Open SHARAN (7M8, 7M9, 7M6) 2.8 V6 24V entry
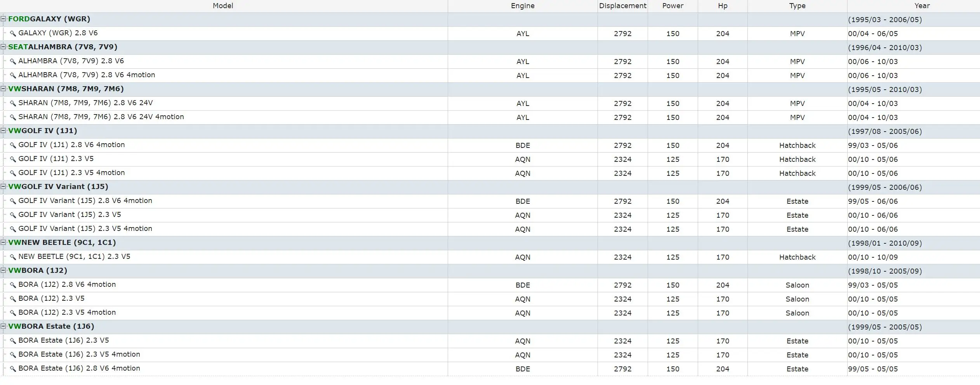 pos(86,103)
